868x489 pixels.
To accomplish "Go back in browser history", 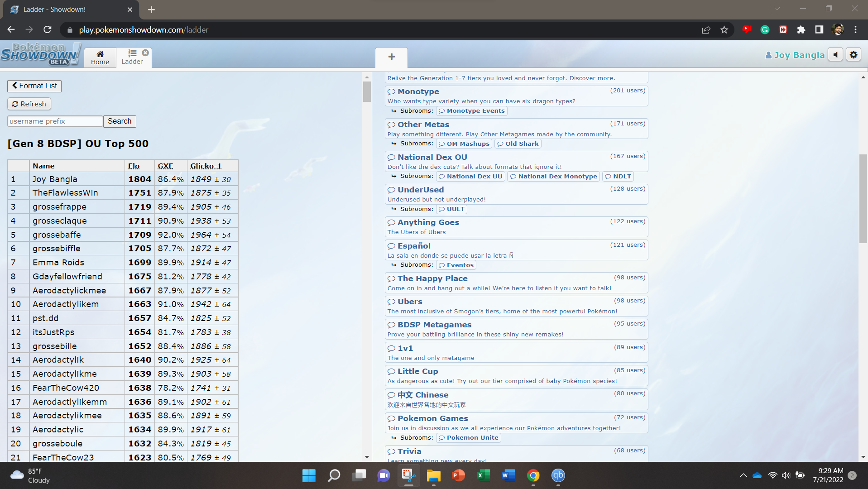I will coord(11,29).
